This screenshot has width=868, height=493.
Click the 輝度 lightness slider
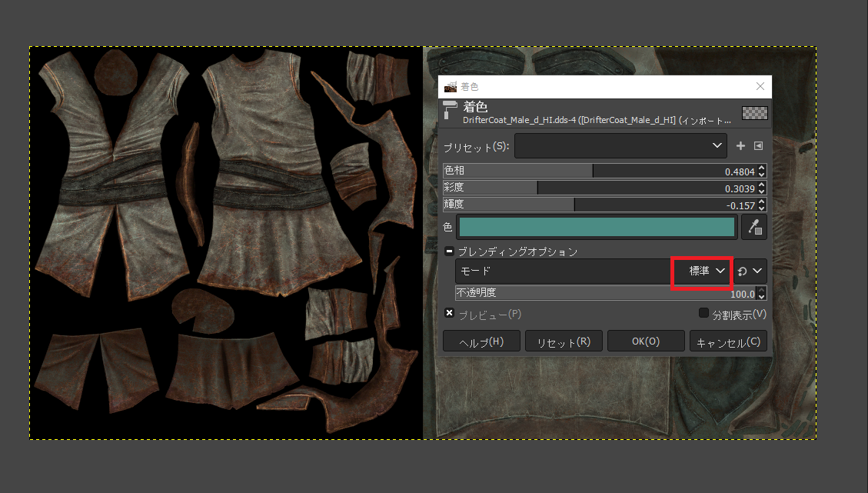click(600, 205)
